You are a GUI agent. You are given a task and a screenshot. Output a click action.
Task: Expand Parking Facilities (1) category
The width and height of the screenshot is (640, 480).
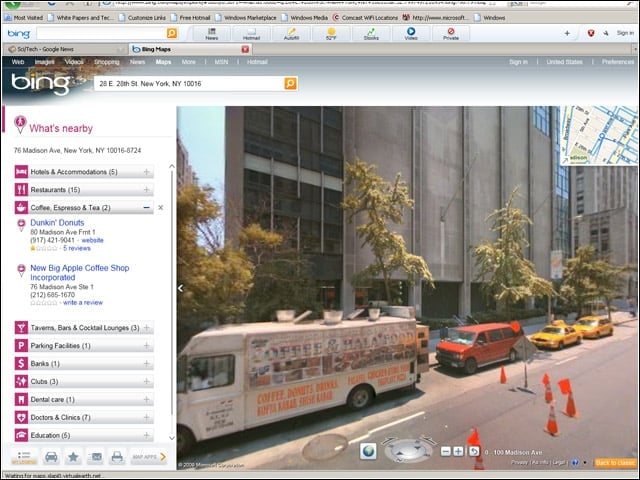pos(146,346)
